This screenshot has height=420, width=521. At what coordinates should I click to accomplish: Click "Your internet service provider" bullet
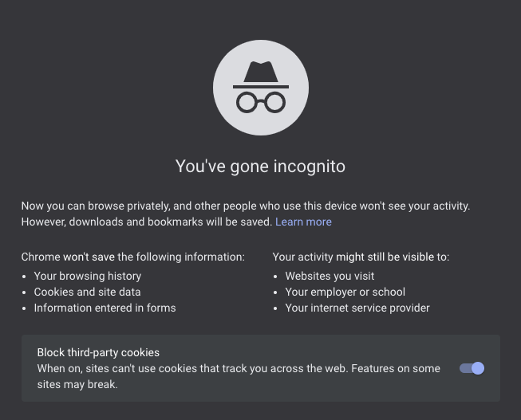coord(357,308)
